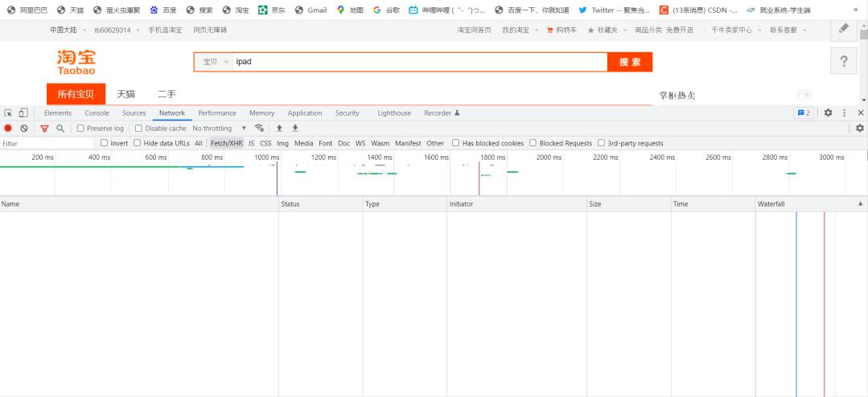Viewport: 868px width, 397px height.
Task: Click the orange 搜索 search button
Action: pyautogui.click(x=630, y=62)
